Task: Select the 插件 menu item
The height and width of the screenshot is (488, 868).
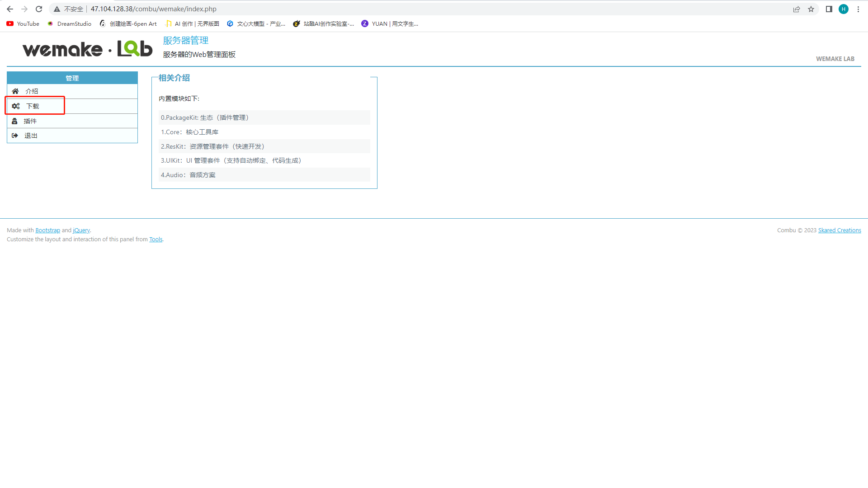Action: (x=72, y=121)
